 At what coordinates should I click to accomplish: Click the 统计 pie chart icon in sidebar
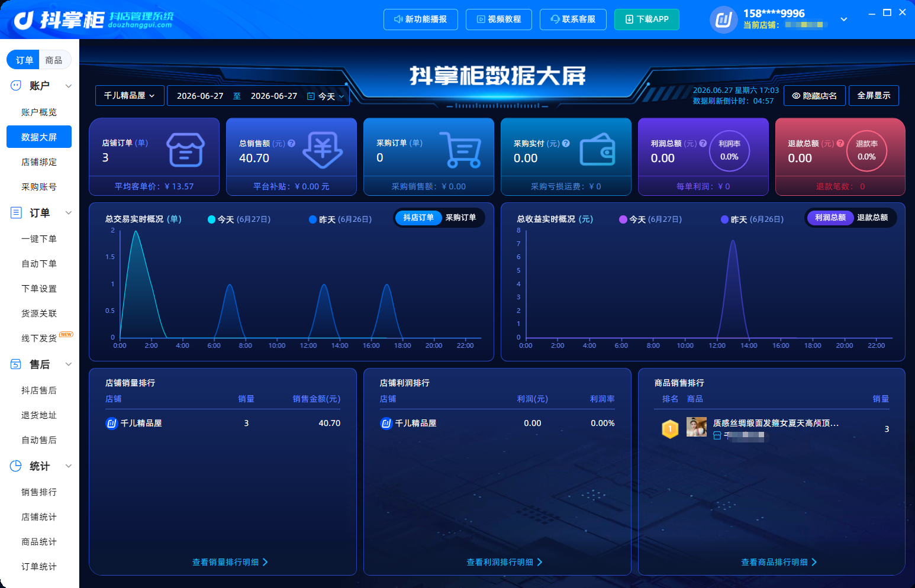point(16,466)
